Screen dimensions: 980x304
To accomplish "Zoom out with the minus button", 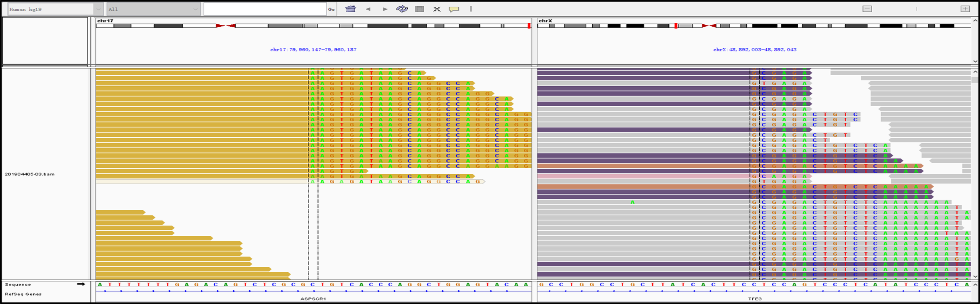I will (867, 9).
